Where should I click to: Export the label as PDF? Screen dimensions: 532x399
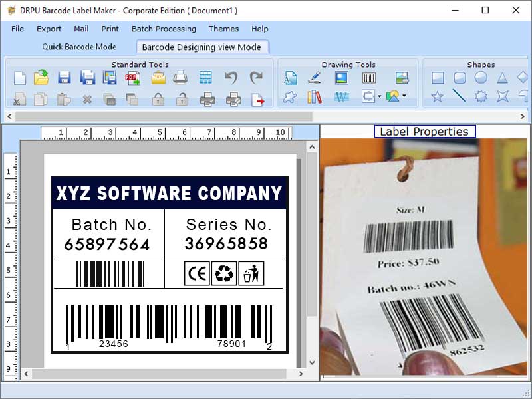click(x=132, y=78)
